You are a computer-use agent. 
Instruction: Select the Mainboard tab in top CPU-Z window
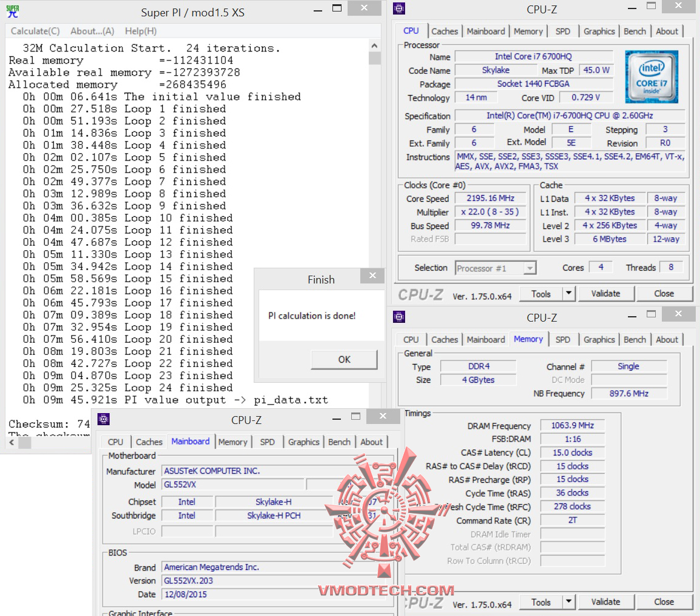coord(486,31)
